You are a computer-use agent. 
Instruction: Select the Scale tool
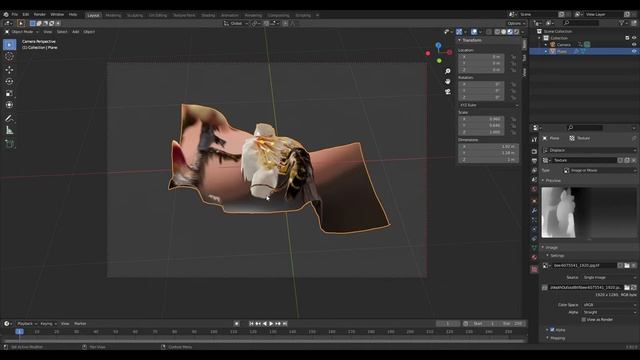[x=9, y=93]
